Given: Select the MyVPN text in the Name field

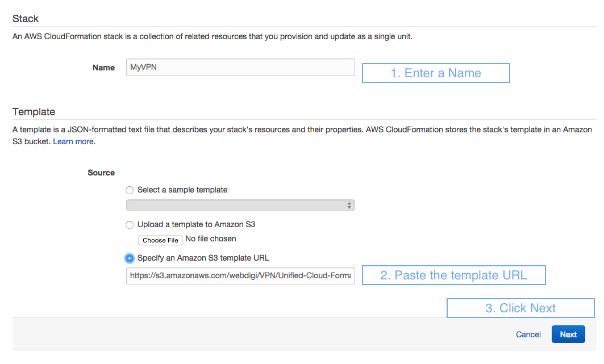Looking at the screenshot, I should [x=143, y=67].
